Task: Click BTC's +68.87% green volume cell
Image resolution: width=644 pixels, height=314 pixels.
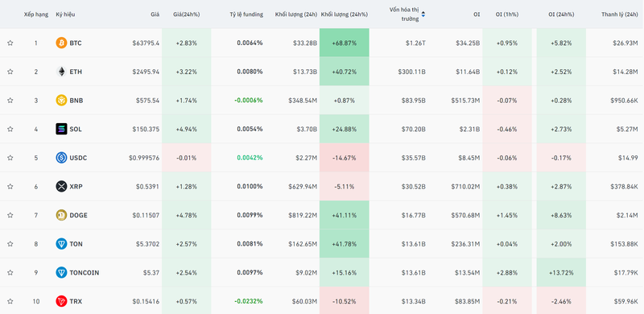Action: point(345,43)
